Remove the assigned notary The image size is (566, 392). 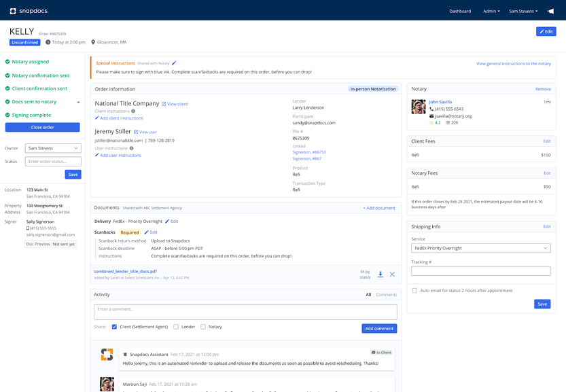point(543,89)
